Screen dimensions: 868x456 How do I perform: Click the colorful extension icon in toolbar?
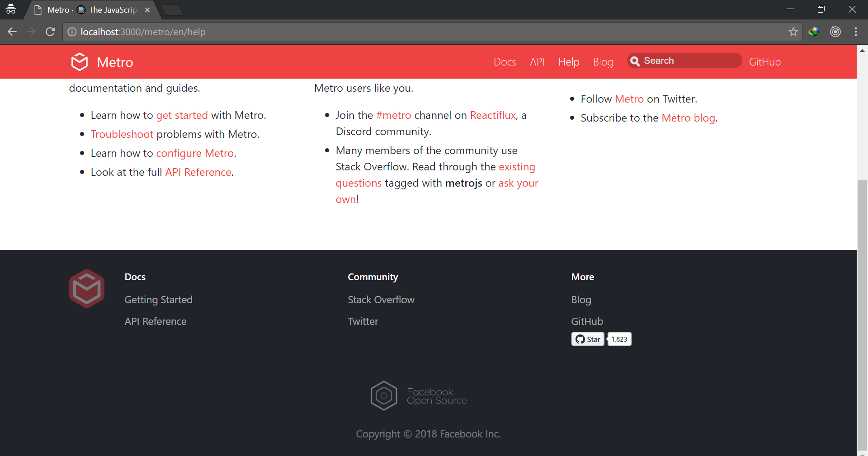tap(814, 32)
